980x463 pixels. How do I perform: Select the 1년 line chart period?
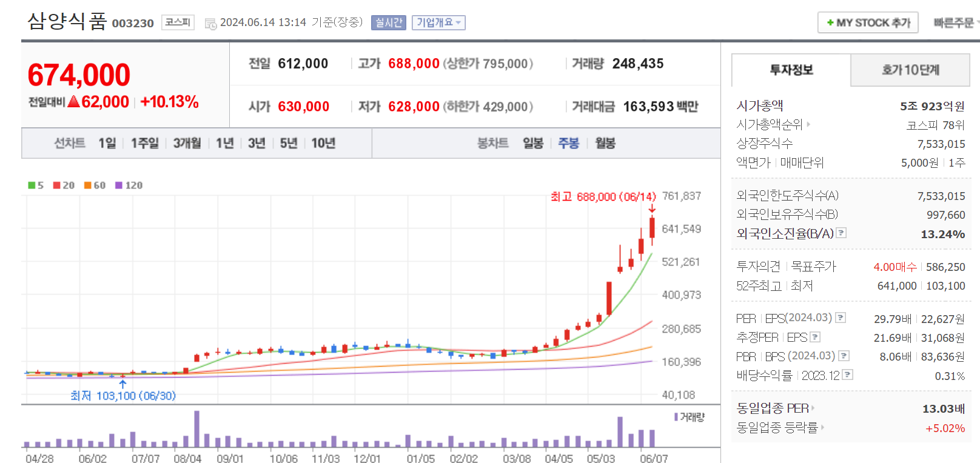tap(225, 143)
